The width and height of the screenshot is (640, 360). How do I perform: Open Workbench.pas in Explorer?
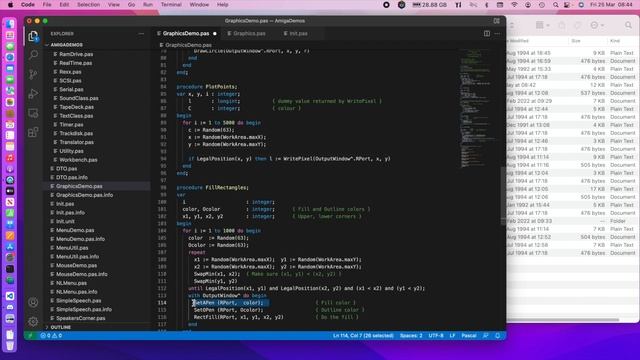click(x=78, y=160)
